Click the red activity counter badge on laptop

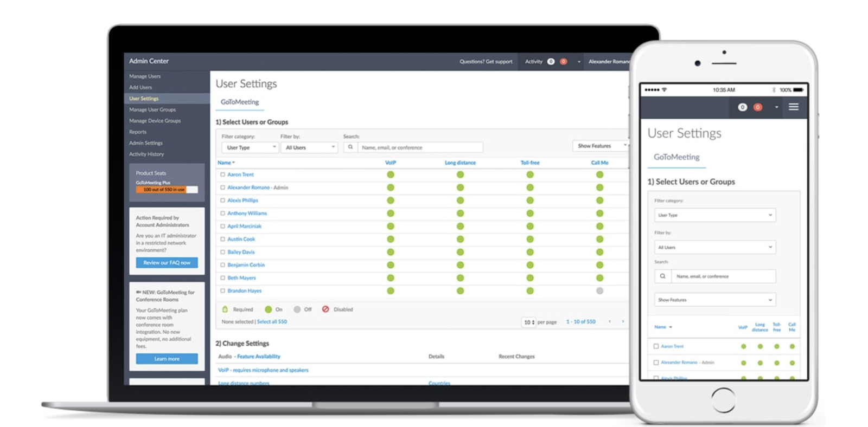tap(564, 61)
